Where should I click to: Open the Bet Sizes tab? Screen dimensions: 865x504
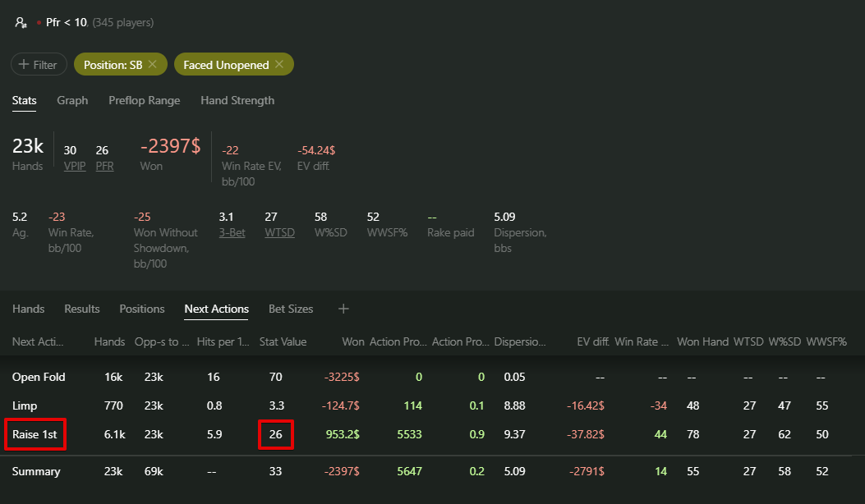click(291, 309)
